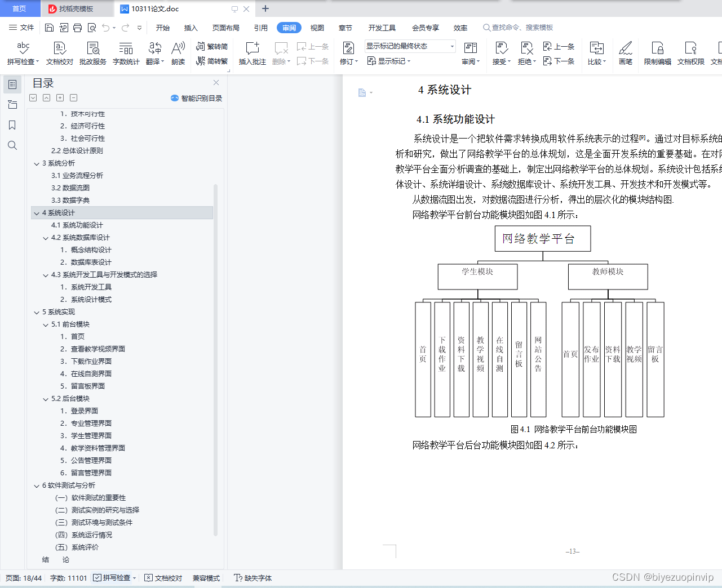Open the search icon in left sidebar

12,145
